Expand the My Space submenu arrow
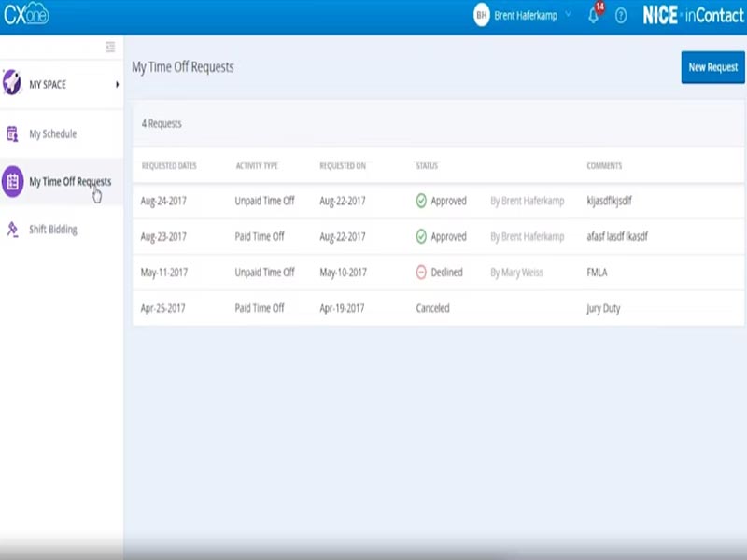 click(117, 85)
